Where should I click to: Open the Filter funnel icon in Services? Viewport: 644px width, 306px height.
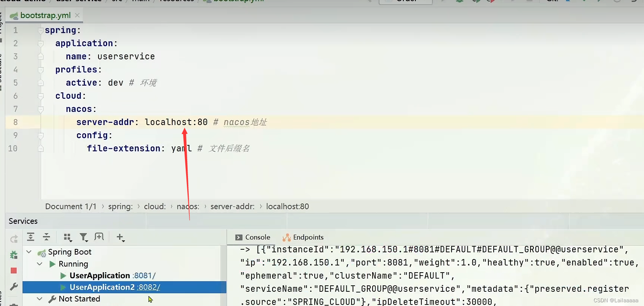point(83,237)
